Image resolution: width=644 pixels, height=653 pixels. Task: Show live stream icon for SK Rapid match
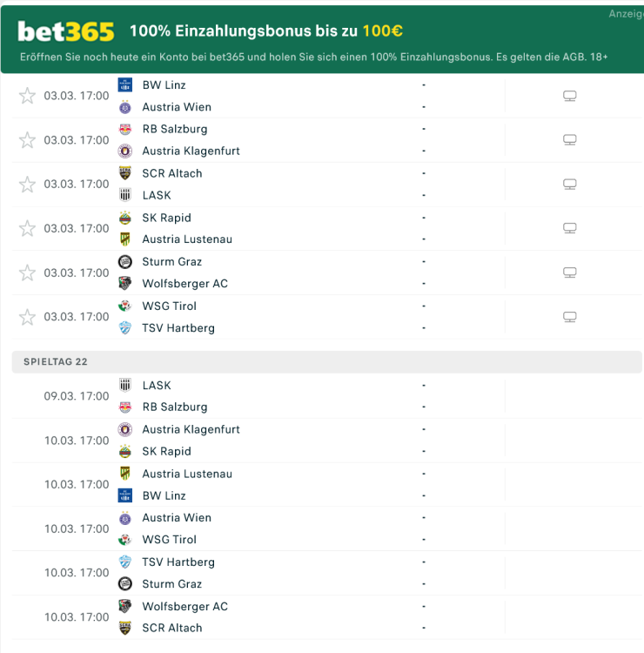pyautogui.click(x=570, y=228)
